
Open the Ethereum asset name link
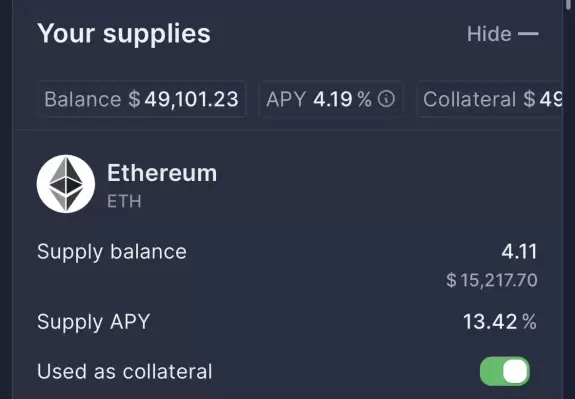(162, 173)
